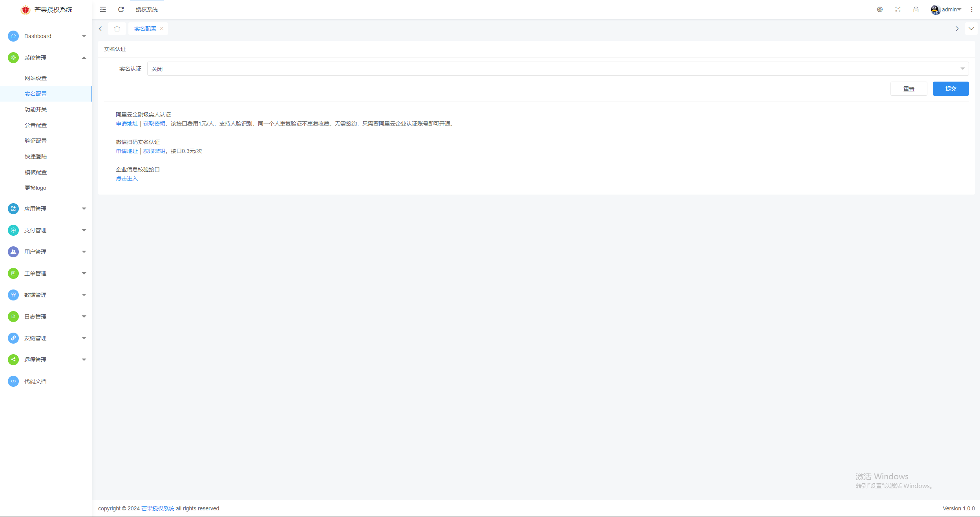The height and width of the screenshot is (517, 980).
Task: Expand the 支付管理 menu arrow
Action: 84,230
